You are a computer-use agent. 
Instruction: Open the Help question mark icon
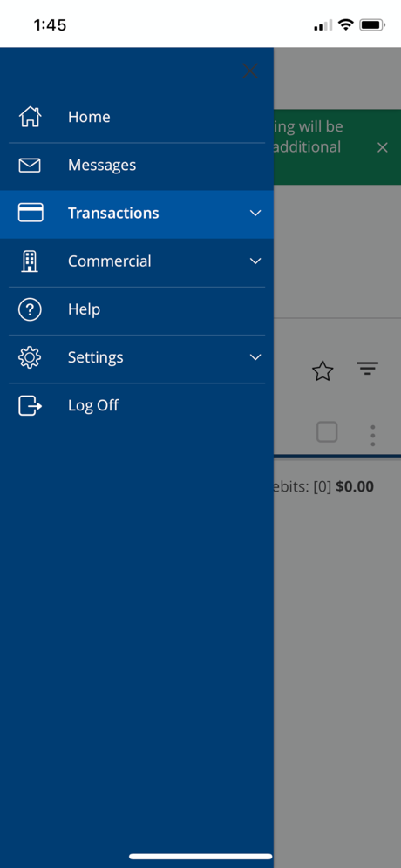pos(30,309)
